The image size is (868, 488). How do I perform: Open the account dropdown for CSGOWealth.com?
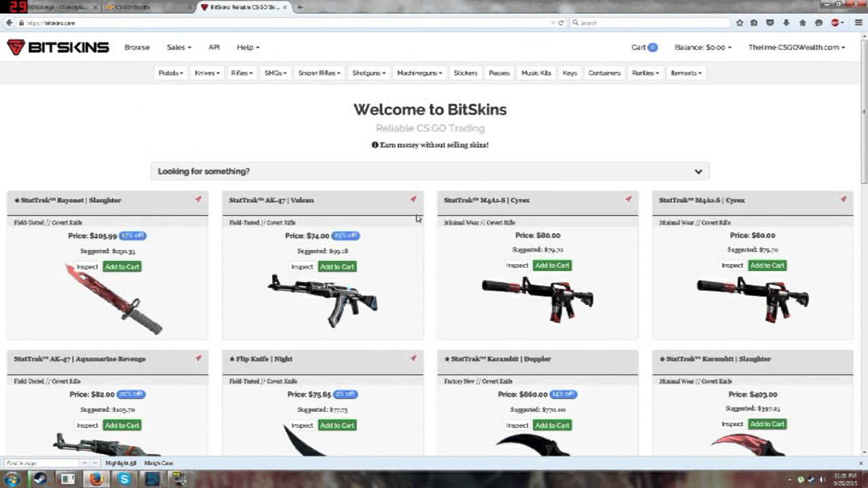coord(797,47)
